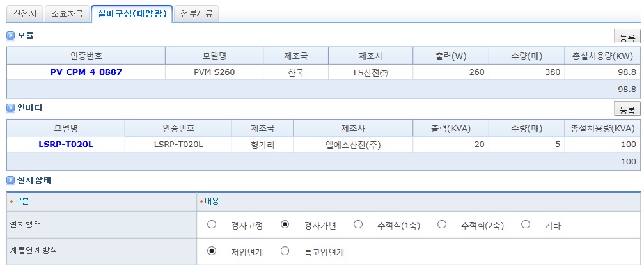Open the 소요자금 tab

tap(67, 13)
